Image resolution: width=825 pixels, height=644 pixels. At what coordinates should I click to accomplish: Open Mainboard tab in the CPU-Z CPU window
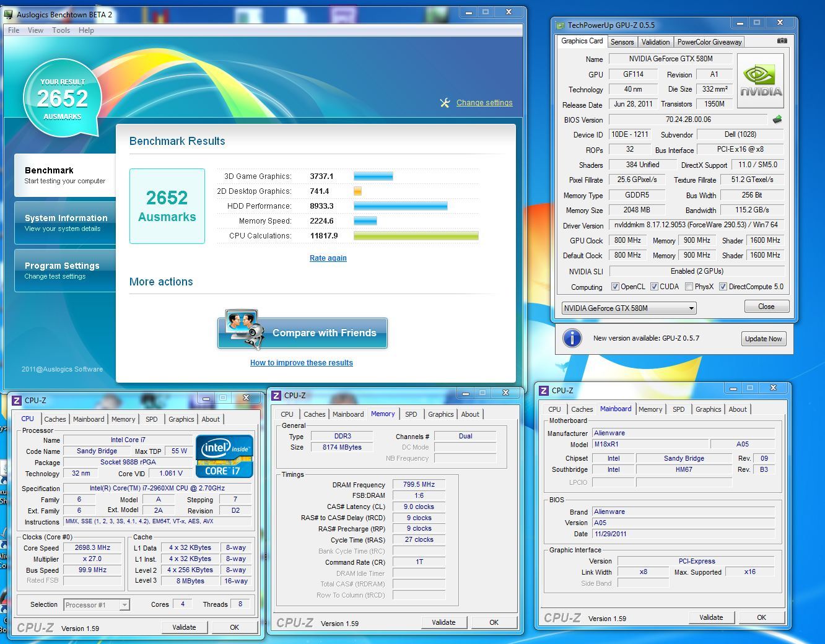pos(89,419)
